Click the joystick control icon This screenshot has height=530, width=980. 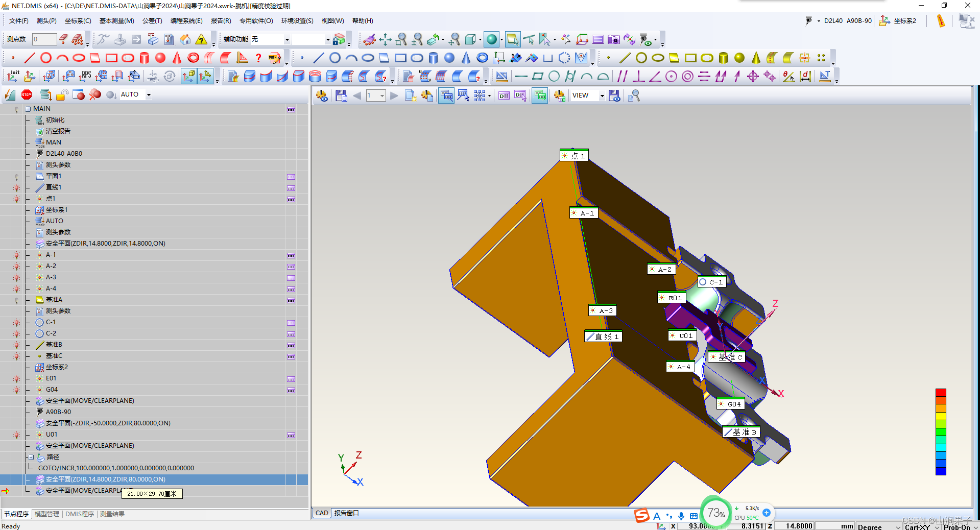tap(120, 39)
